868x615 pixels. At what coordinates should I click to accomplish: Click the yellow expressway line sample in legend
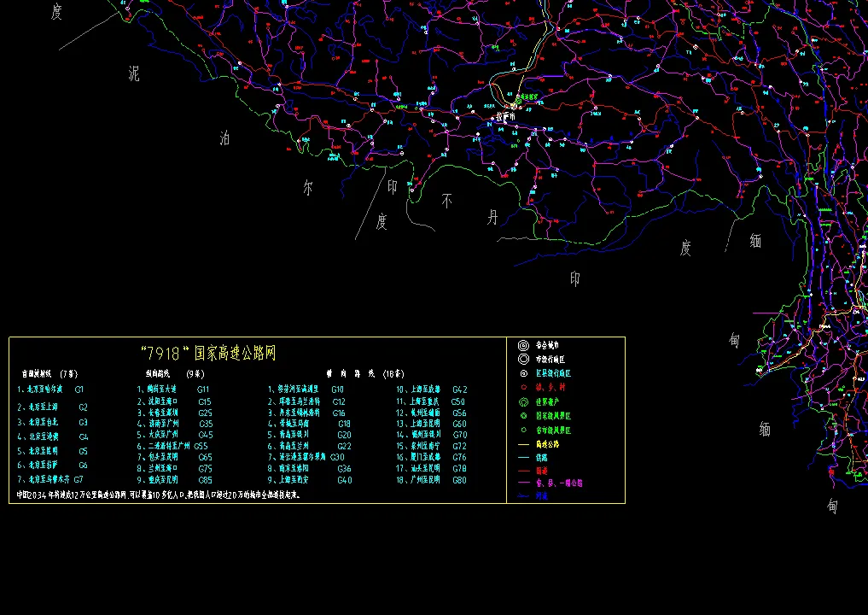coord(523,445)
